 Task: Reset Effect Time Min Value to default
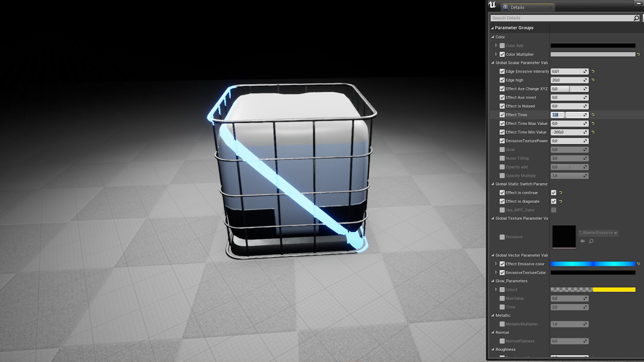tap(593, 132)
